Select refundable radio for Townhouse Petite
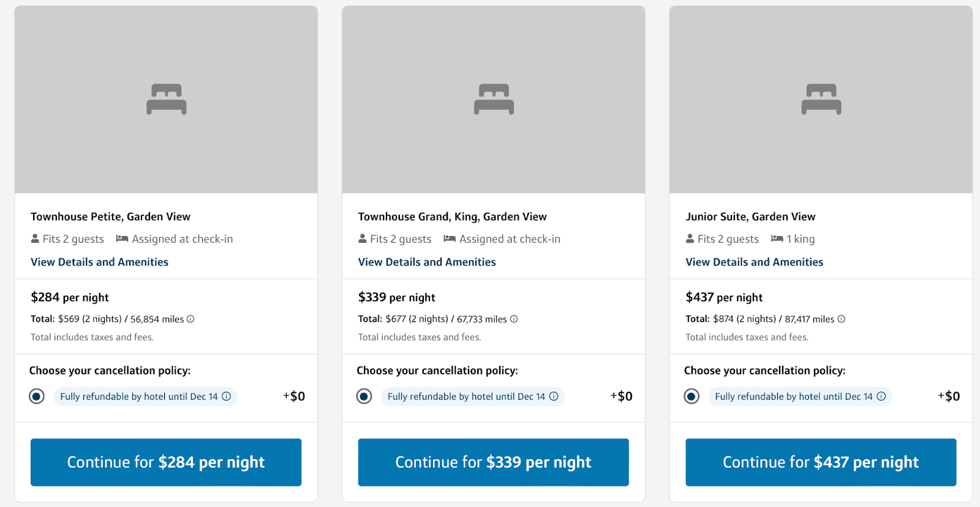The height and width of the screenshot is (507, 980). pos(37,397)
